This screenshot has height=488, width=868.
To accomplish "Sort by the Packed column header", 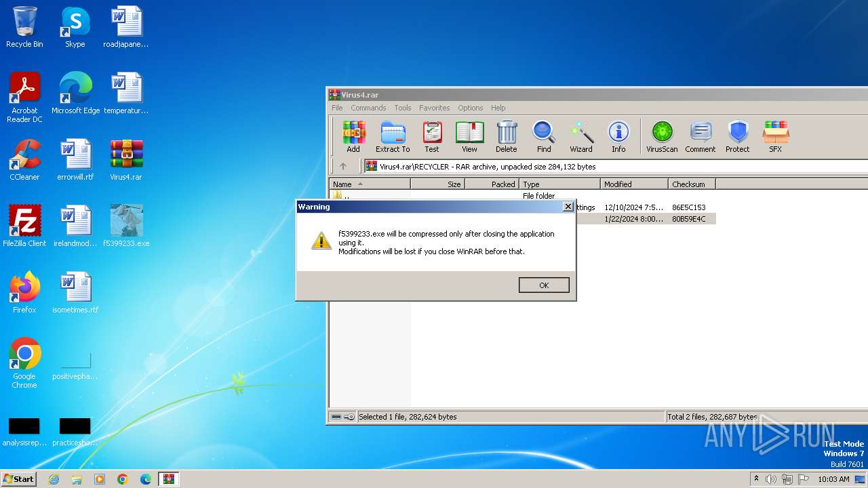I will (x=492, y=184).
